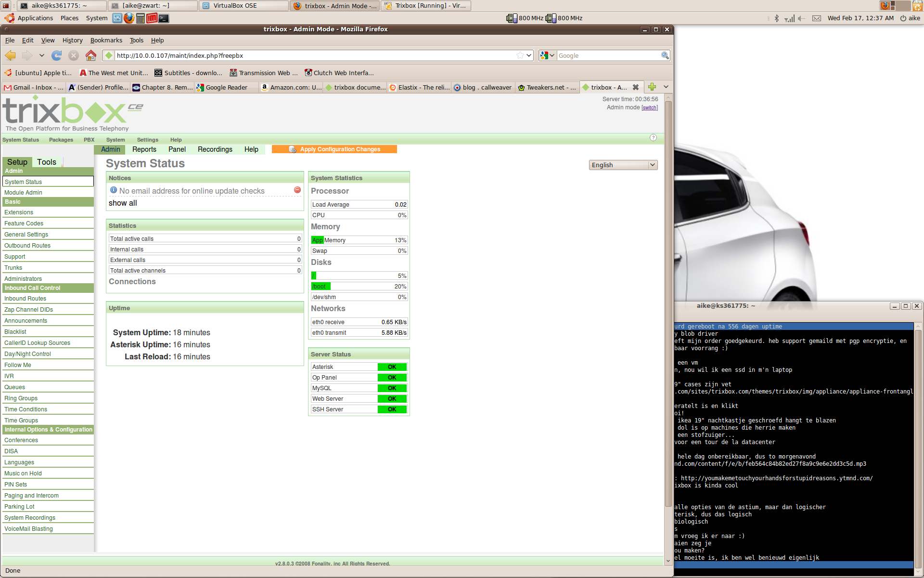The image size is (924, 578).
Task: Open the Transmission Web bookmark
Action: tap(264, 73)
